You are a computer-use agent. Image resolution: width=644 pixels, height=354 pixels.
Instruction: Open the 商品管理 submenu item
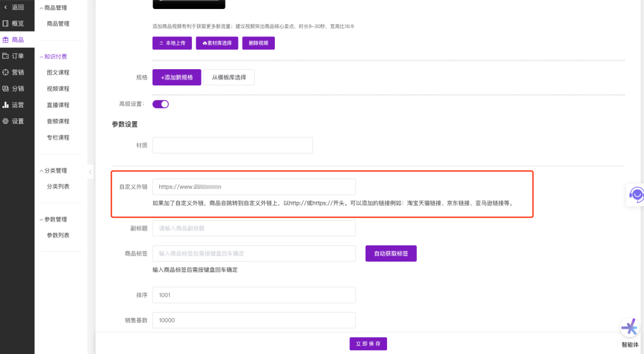[58, 24]
